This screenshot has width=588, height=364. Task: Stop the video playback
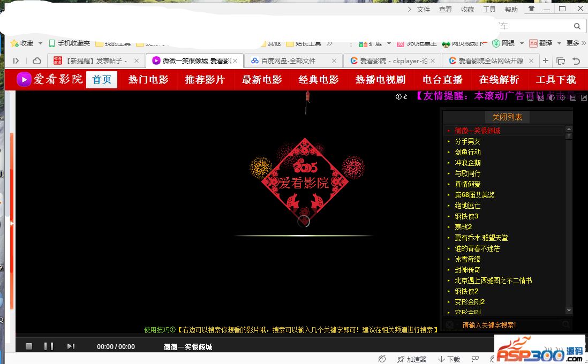[29, 346]
